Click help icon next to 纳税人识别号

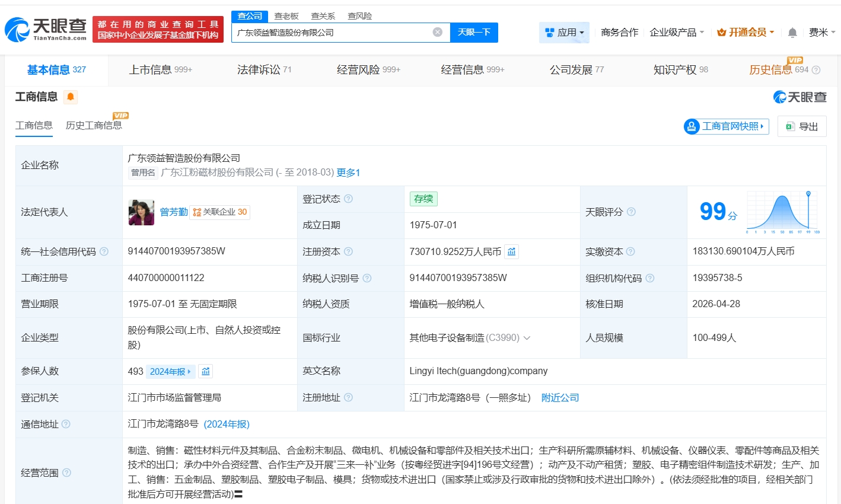point(367,278)
